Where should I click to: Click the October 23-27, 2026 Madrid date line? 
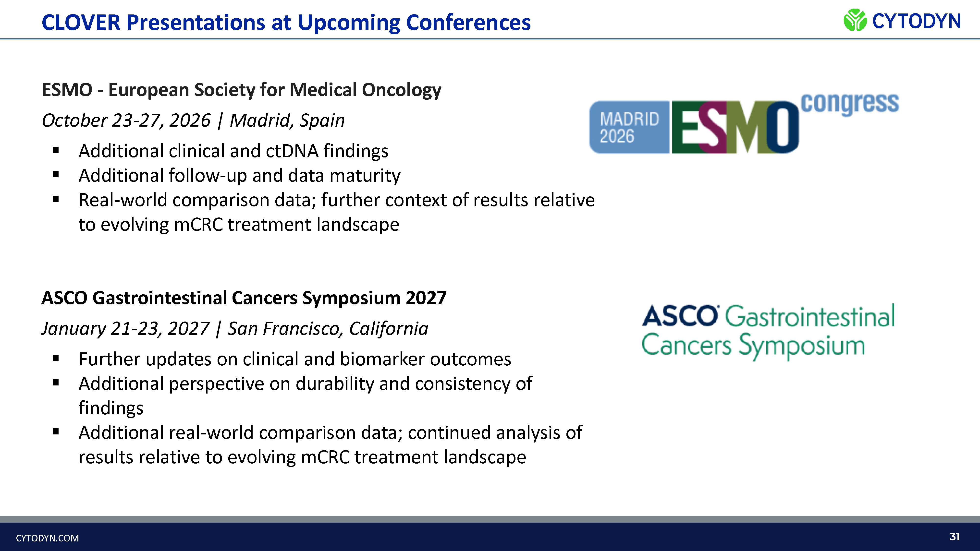pyautogui.click(x=193, y=120)
